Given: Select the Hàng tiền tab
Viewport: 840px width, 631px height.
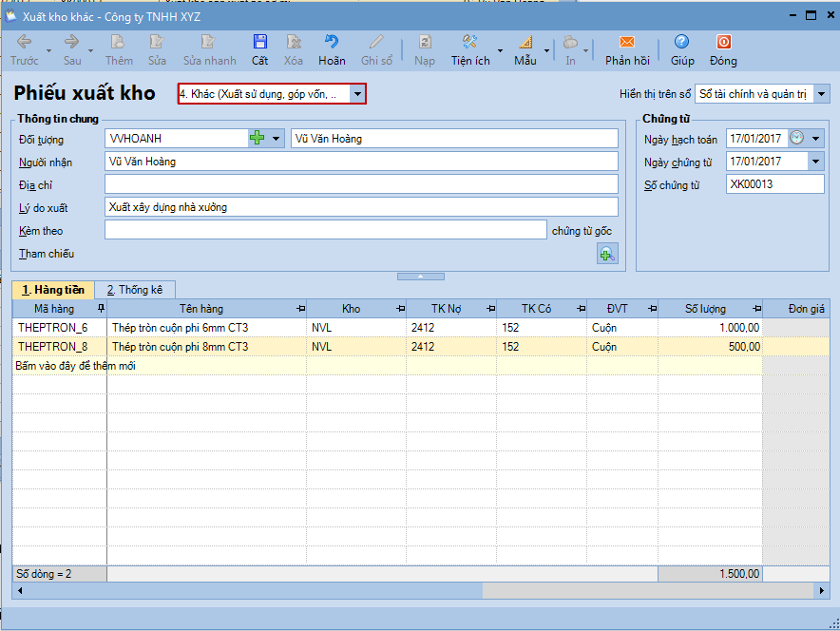Looking at the screenshot, I should point(53,290).
